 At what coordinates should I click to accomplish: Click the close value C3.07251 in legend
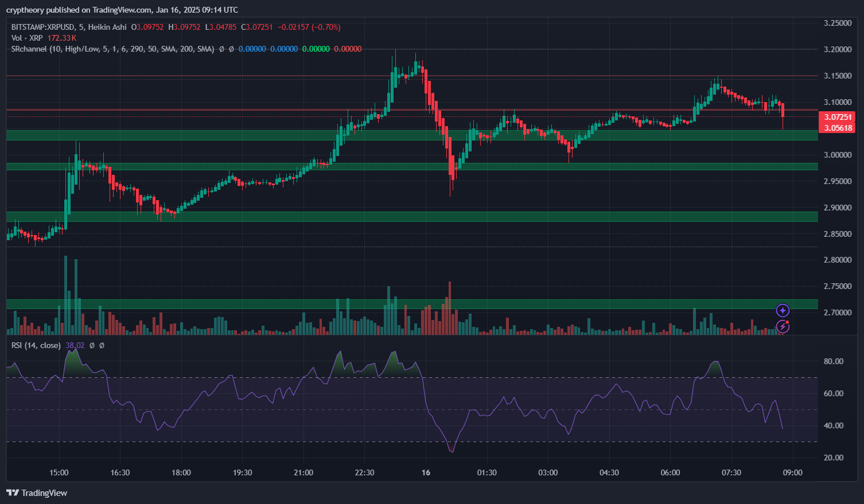click(x=257, y=27)
